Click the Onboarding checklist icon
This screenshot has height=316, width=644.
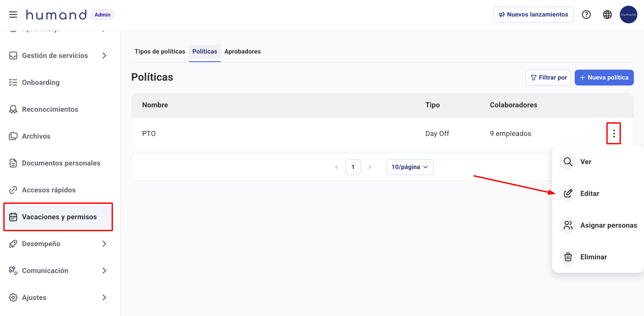[x=13, y=82]
